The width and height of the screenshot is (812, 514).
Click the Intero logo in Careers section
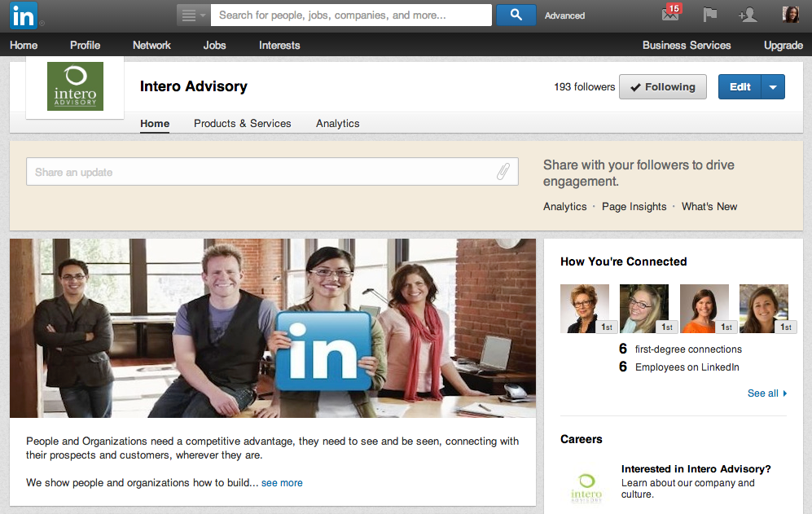(586, 488)
